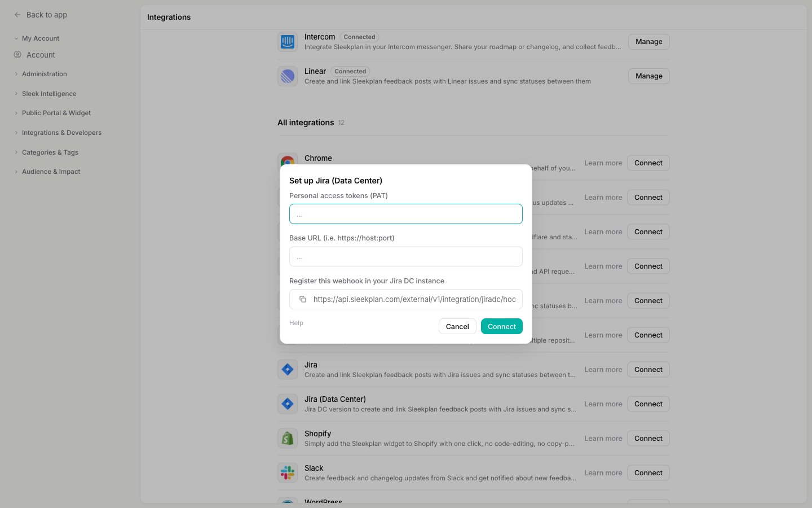Click the Slack integration icon
The image size is (812, 508).
tap(288, 473)
